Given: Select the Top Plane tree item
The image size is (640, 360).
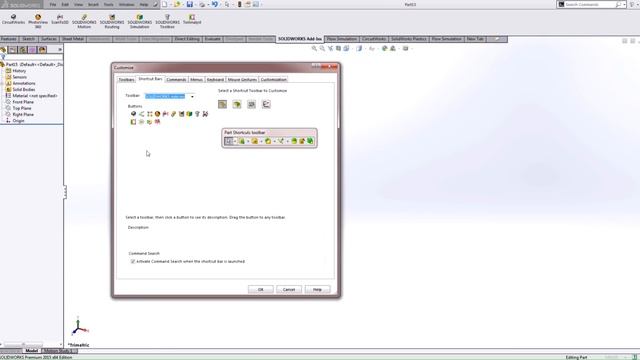Looking at the screenshot, I should pyautogui.click(x=22, y=108).
